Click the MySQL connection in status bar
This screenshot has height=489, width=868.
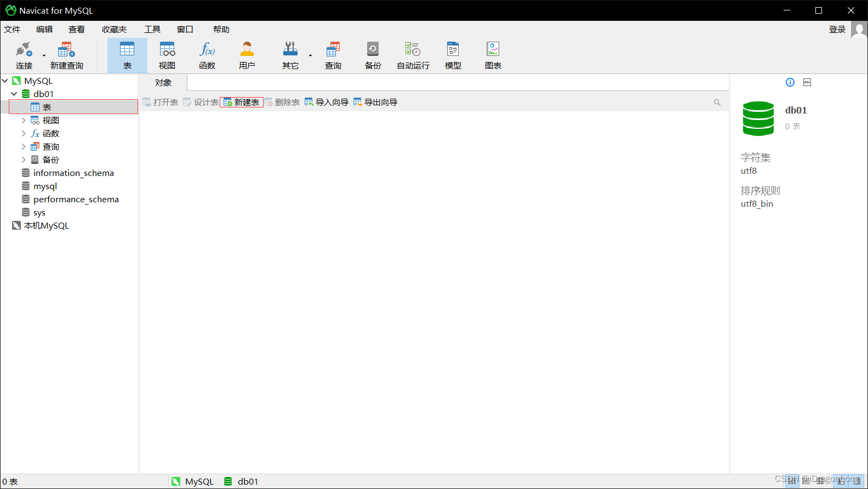tap(192, 481)
